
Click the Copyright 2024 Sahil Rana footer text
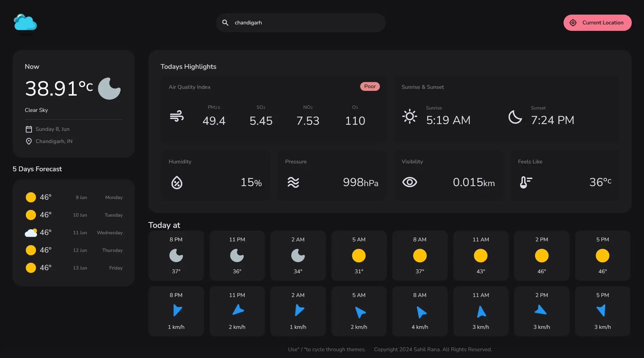pyautogui.click(x=433, y=350)
